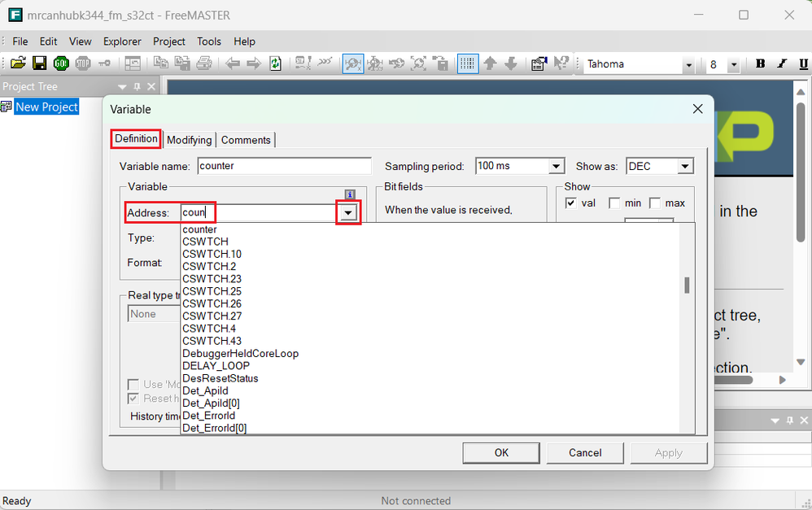Start communication with the green GO icon
The image size is (812, 510).
click(61, 63)
